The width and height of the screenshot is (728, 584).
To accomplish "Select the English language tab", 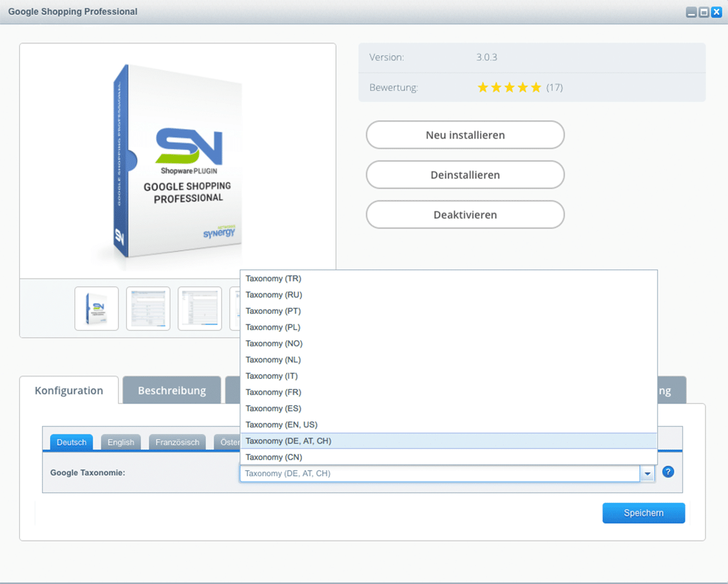I will pyautogui.click(x=120, y=442).
